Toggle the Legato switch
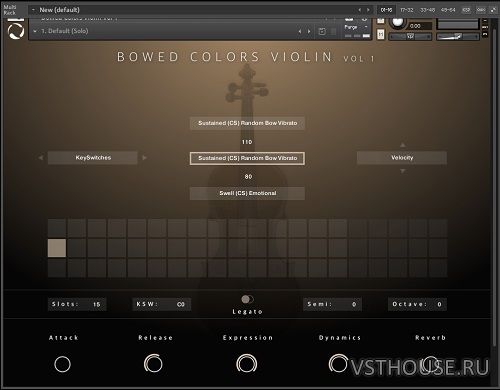 pyautogui.click(x=247, y=299)
